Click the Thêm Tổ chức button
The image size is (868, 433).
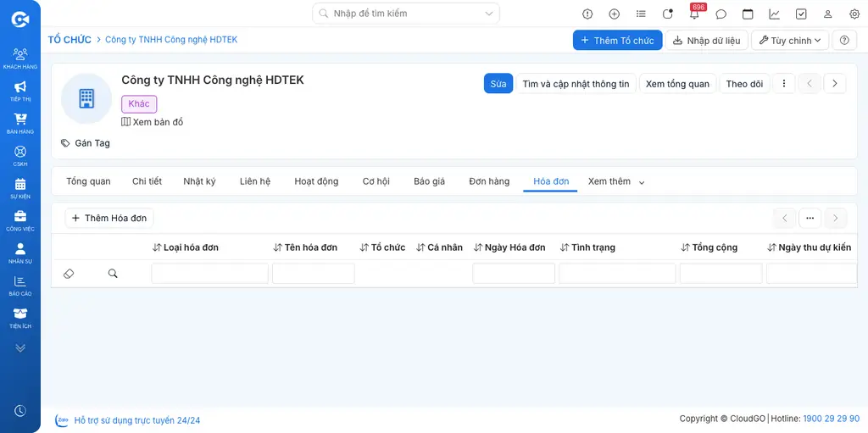[617, 40]
